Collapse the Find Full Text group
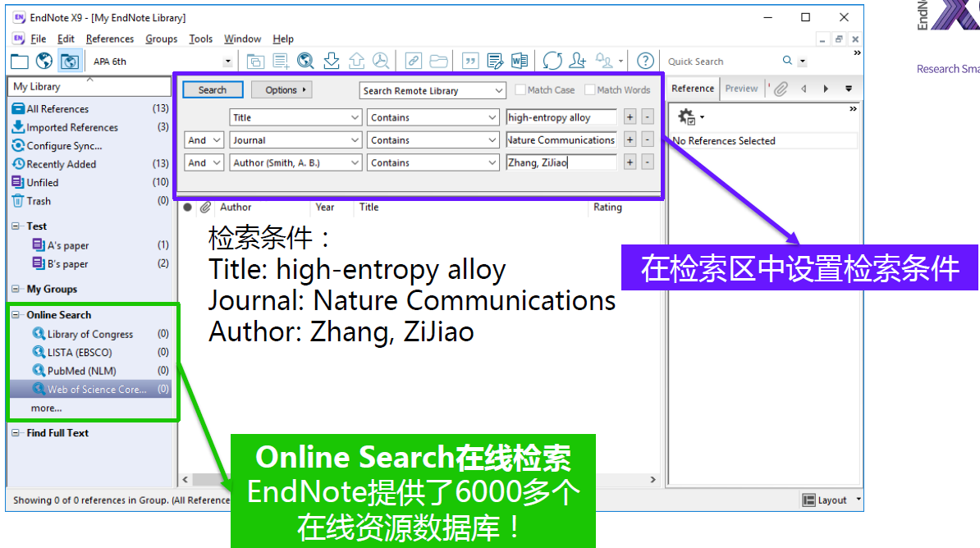The image size is (980, 548). click(16, 433)
